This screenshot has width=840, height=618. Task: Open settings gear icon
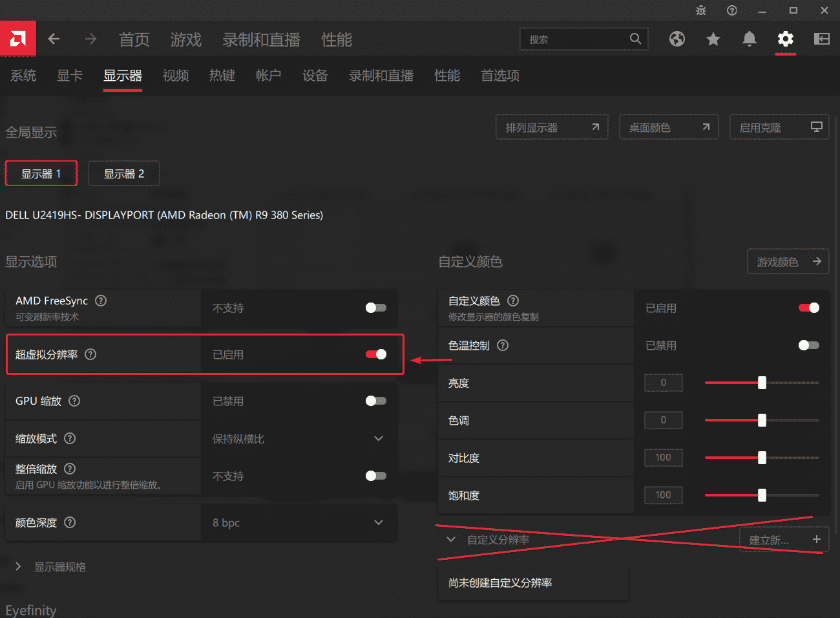click(785, 39)
